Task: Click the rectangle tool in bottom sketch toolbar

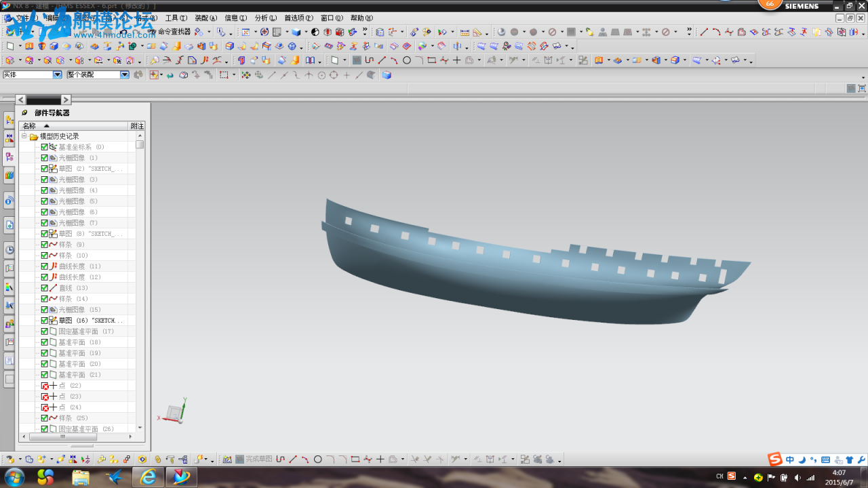Action: [355, 460]
